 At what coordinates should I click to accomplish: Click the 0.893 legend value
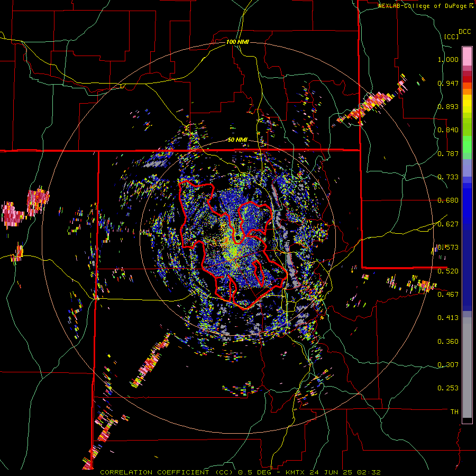point(448,106)
